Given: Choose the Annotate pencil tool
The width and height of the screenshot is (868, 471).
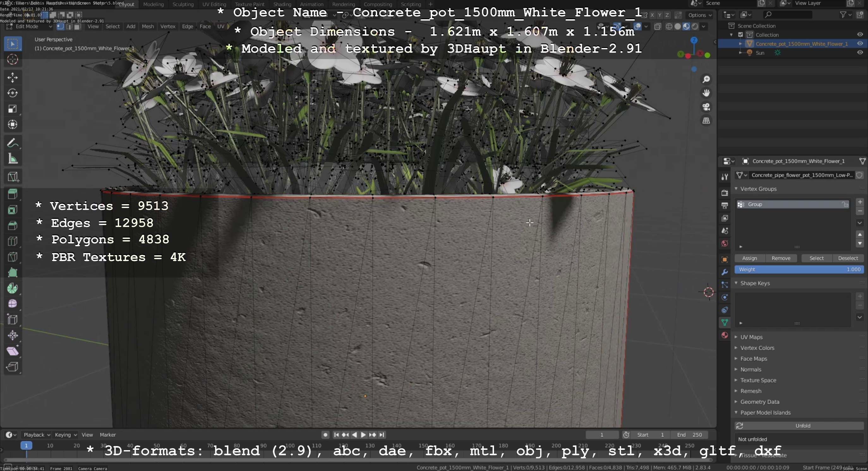Looking at the screenshot, I should tap(12, 143).
